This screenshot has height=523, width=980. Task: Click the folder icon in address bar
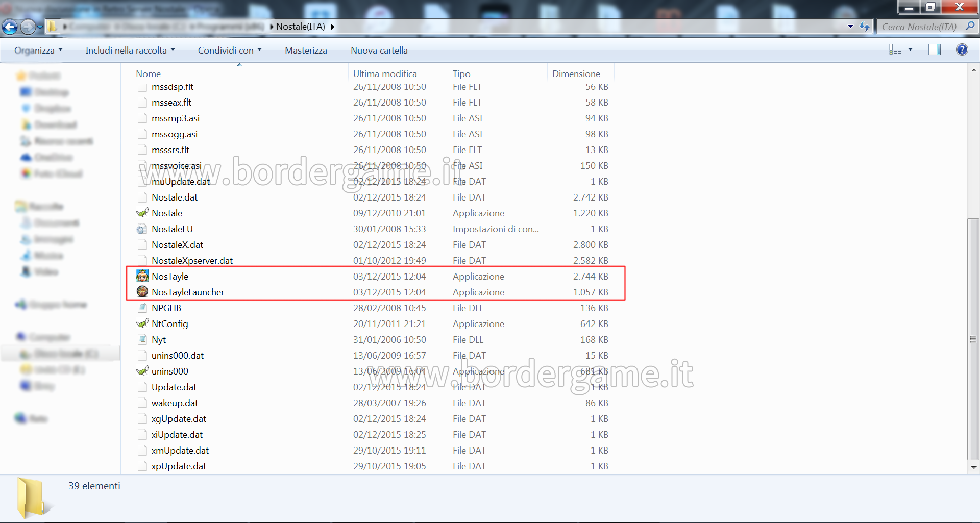[52, 27]
